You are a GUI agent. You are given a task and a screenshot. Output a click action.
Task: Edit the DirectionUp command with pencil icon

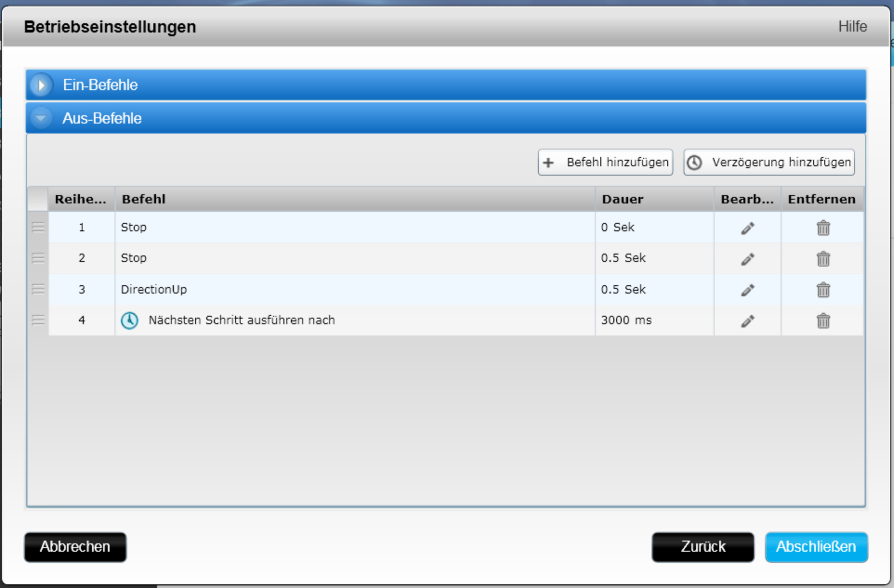[x=747, y=290]
